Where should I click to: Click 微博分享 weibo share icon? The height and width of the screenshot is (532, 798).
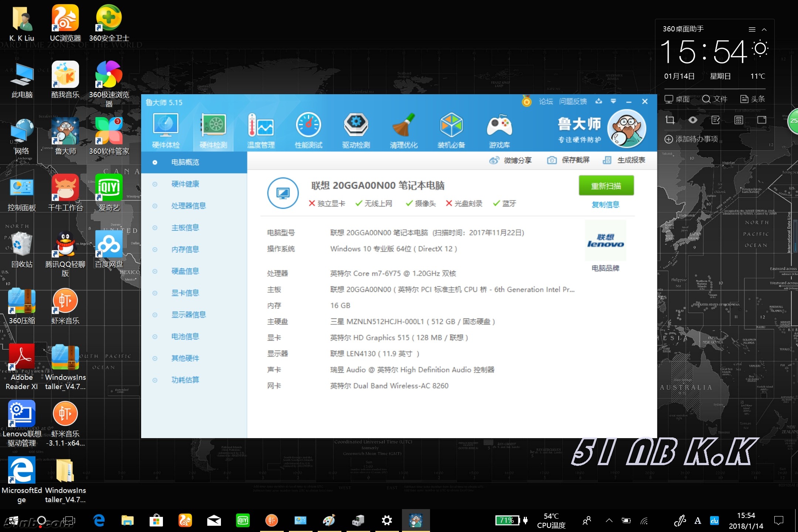pyautogui.click(x=494, y=160)
